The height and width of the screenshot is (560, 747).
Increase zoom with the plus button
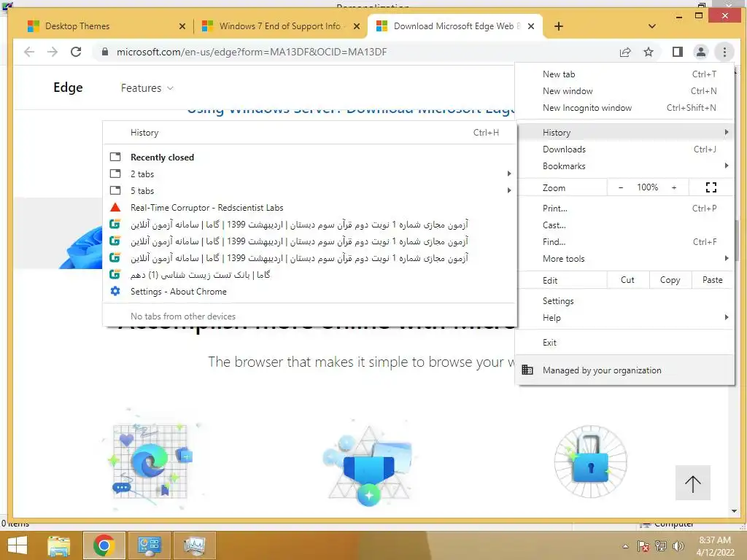tap(673, 187)
